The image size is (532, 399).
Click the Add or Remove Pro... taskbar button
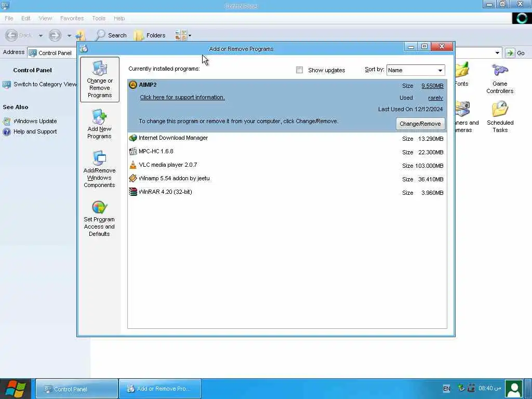tap(160, 389)
